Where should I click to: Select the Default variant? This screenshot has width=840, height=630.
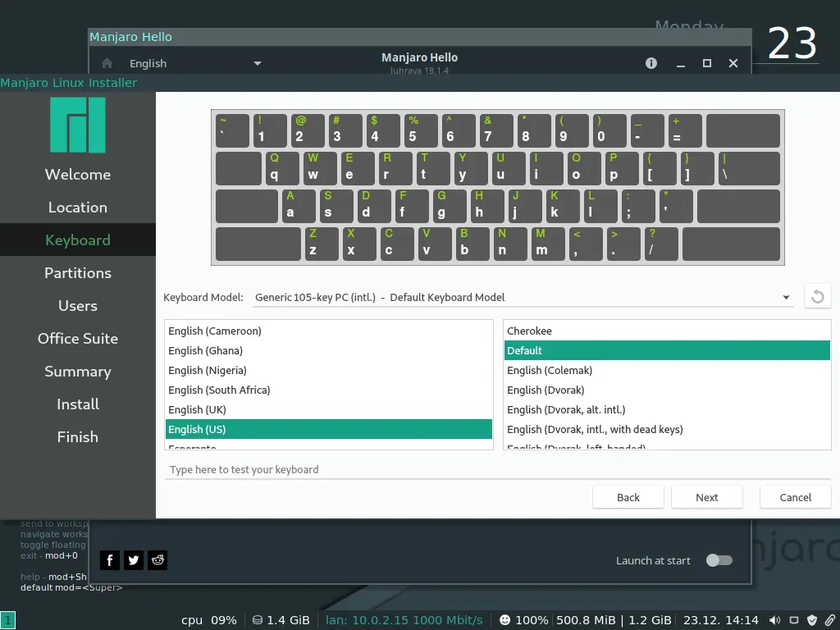(667, 351)
